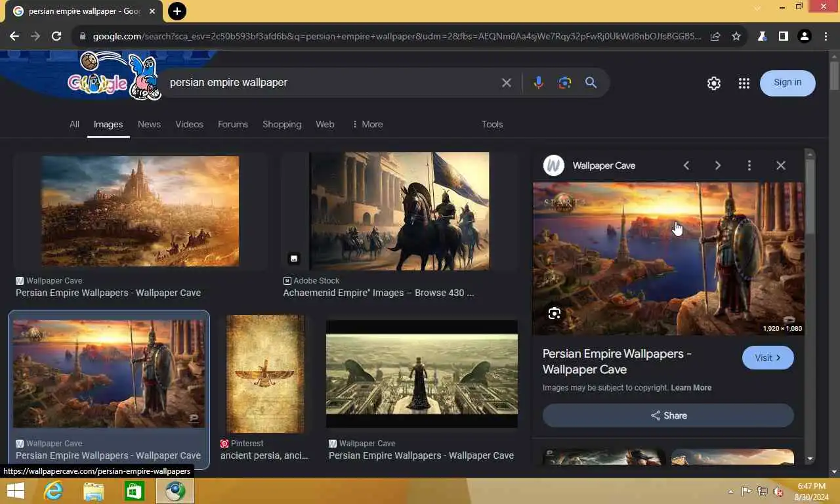
Task: Open Windows Start button
Action: 16,491
